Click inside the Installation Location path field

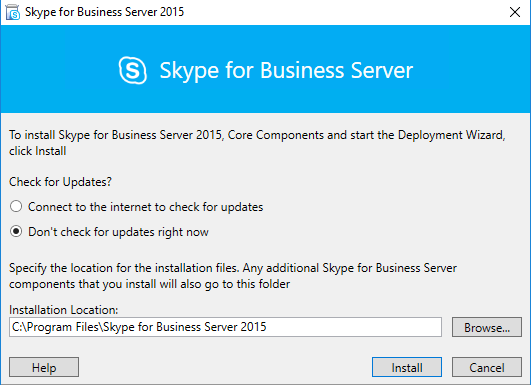coord(225,327)
